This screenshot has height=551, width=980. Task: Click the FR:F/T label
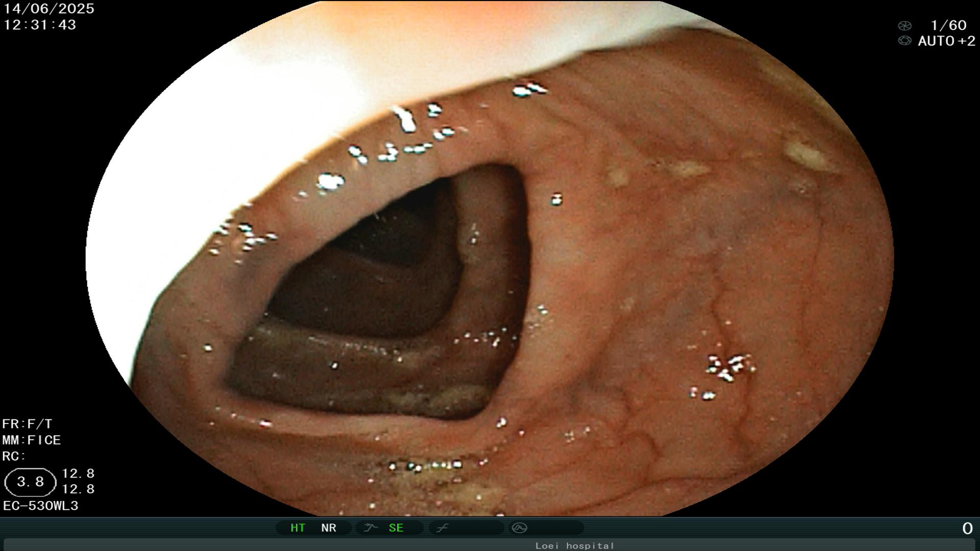pyautogui.click(x=27, y=424)
